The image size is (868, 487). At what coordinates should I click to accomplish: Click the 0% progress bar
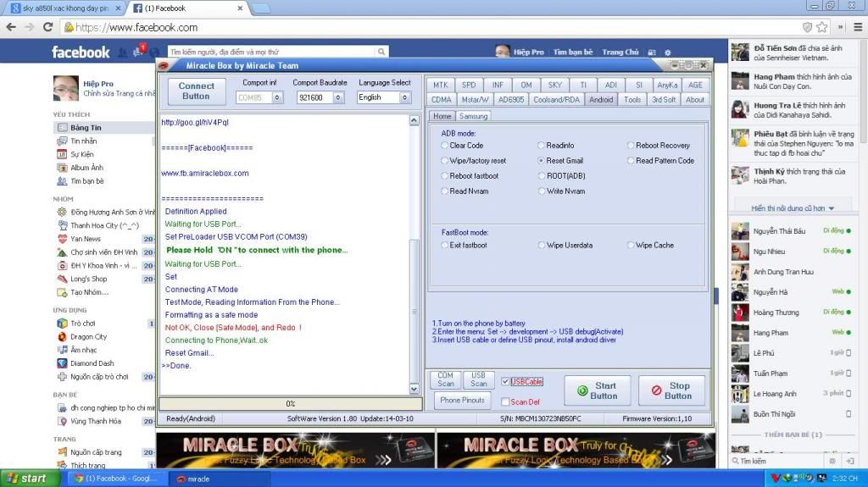[290, 403]
